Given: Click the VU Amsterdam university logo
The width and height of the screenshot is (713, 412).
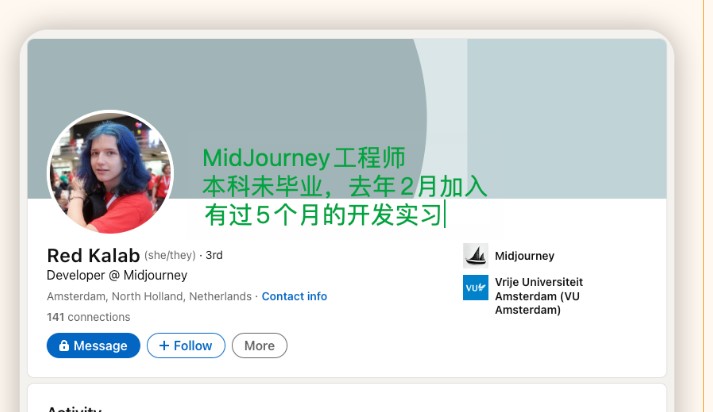Looking at the screenshot, I should tap(475, 288).
